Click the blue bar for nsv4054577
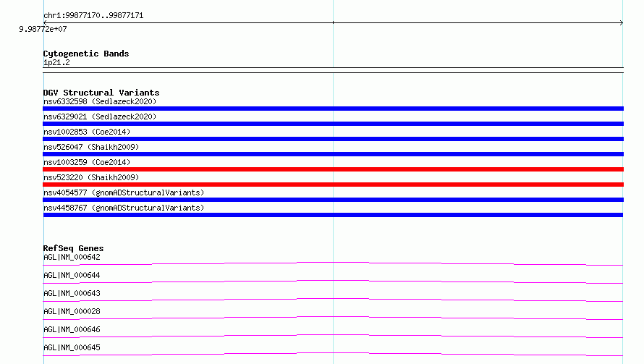This screenshot has height=364, width=644. click(x=333, y=200)
